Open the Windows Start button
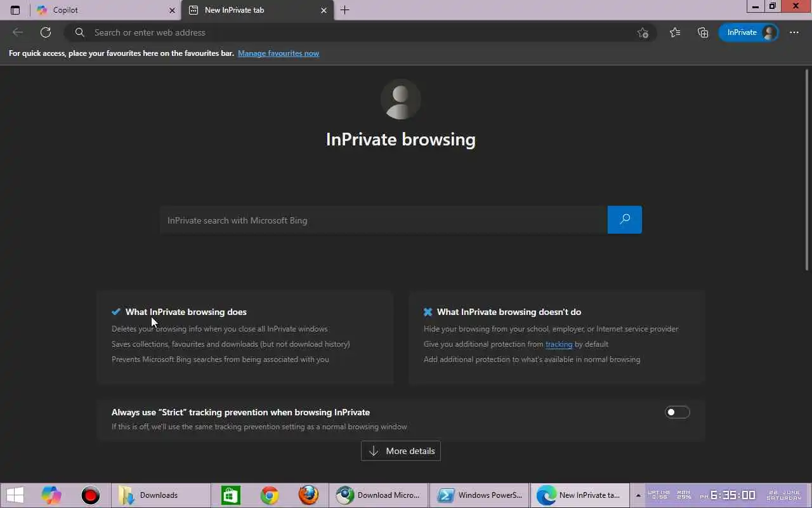The image size is (812, 508). coord(15,495)
